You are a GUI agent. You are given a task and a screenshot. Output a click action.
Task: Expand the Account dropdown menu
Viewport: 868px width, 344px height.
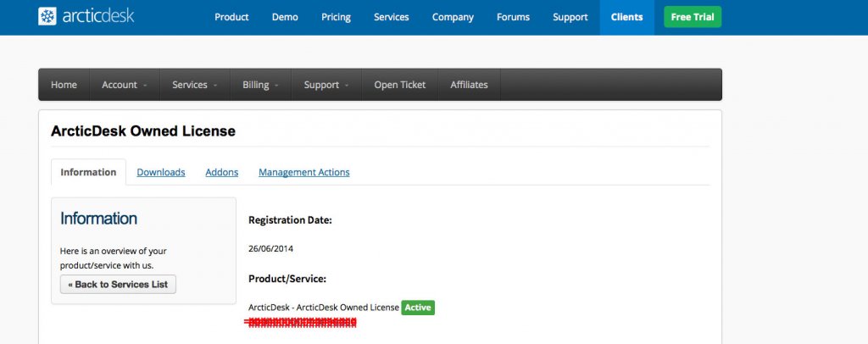125,85
